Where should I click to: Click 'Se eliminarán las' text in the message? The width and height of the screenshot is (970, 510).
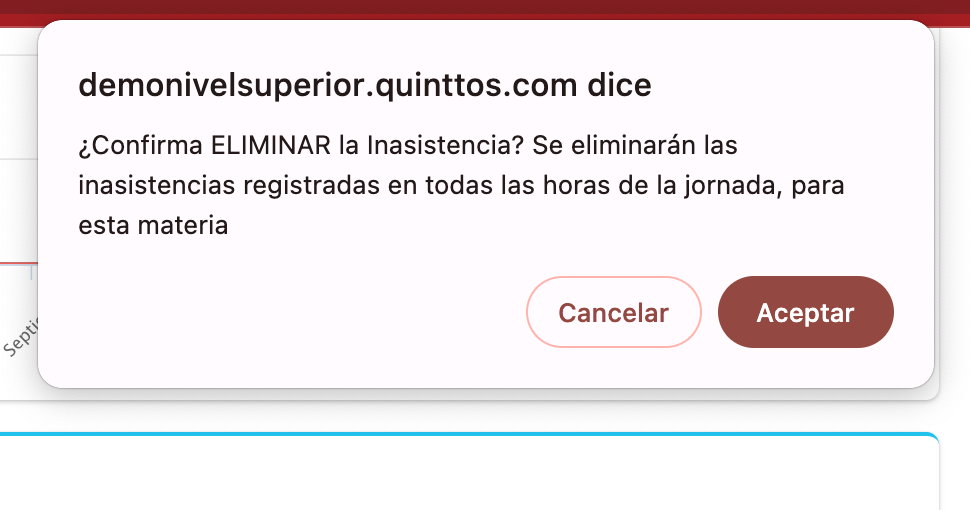tap(635, 145)
